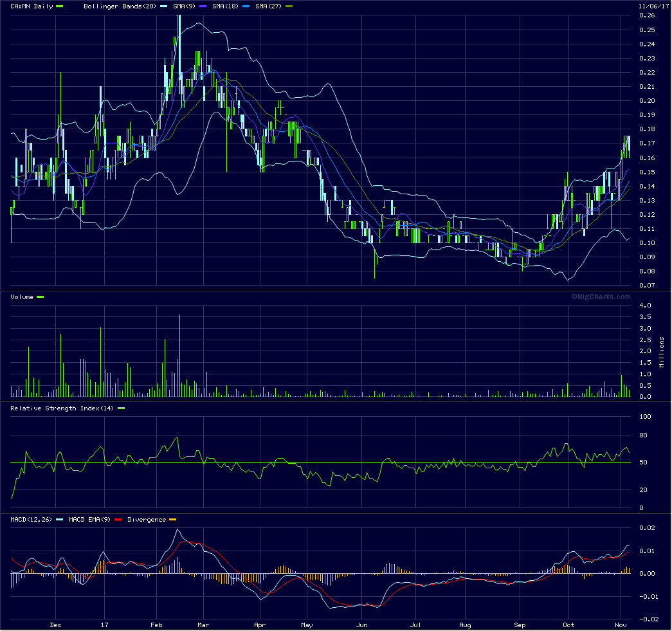The image size is (672, 631).
Task: Click the Bollinger Bands(20) legend label
Action: click(x=120, y=6)
